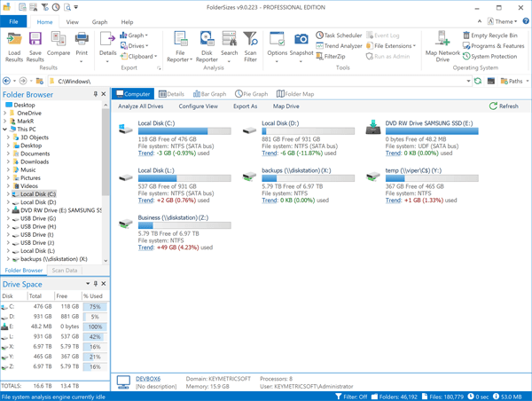Sort by the % Used column header
532x401 pixels.
[x=95, y=296]
